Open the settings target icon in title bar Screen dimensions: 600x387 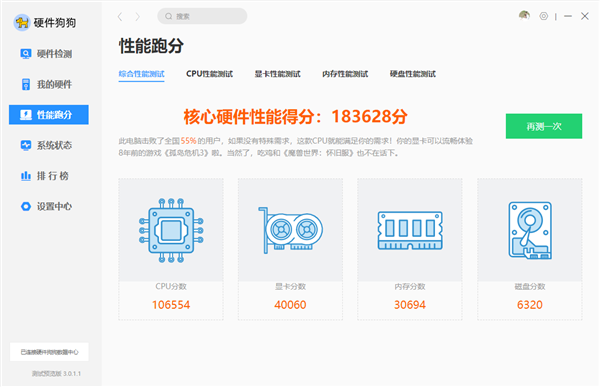tap(543, 16)
